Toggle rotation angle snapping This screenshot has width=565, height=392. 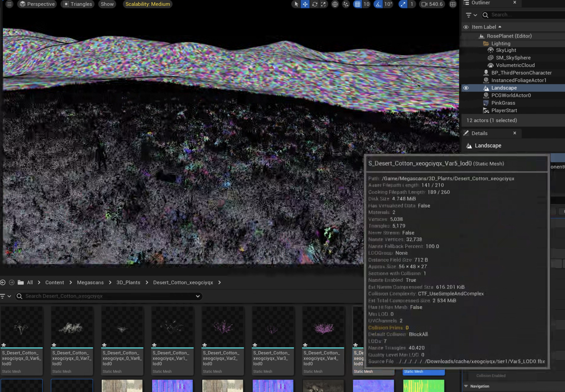(x=378, y=4)
